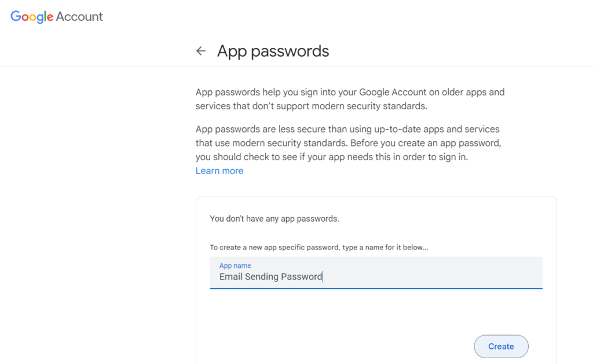The image size is (593, 364).
Task: Focus the App name input field
Action: click(x=376, y=273)
